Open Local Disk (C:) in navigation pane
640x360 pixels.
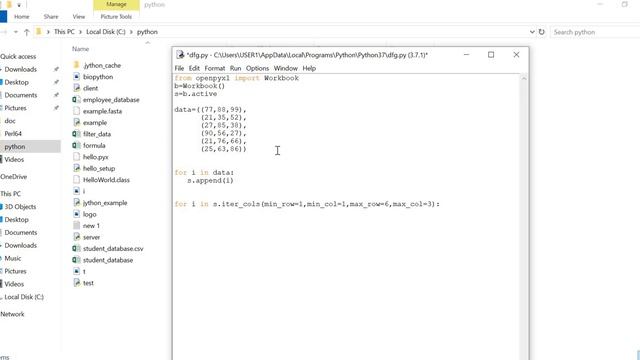(24, 297)
